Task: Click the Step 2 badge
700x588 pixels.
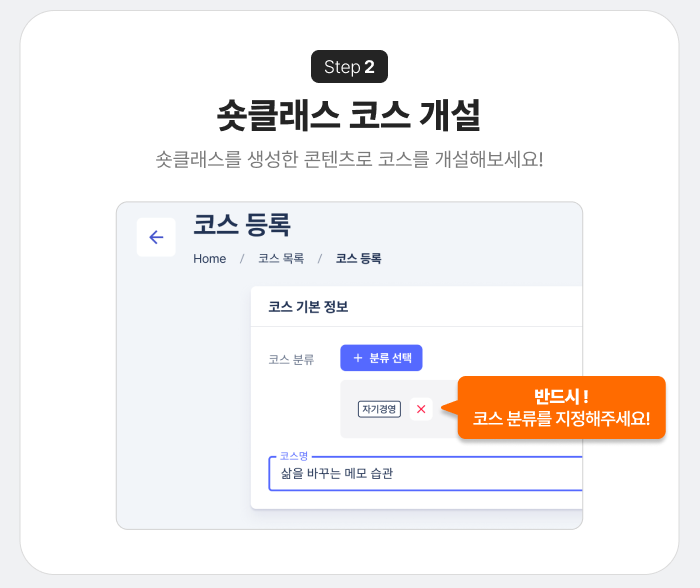Action: pos(350,67)
